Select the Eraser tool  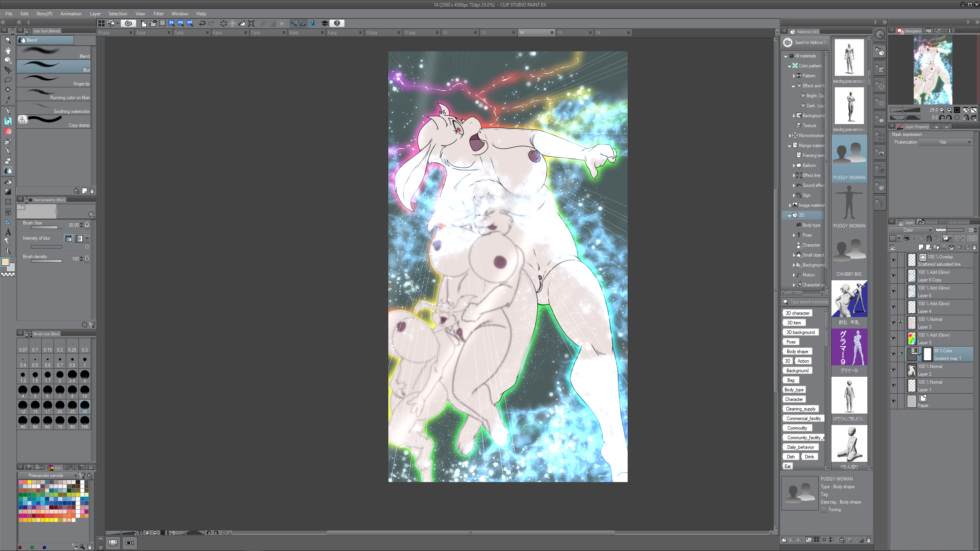(x=8, y=161)
